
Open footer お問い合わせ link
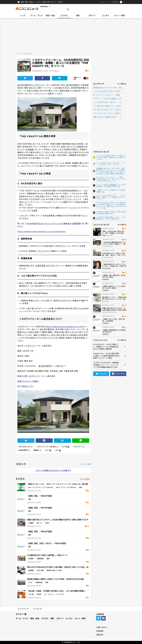(102, 627)
